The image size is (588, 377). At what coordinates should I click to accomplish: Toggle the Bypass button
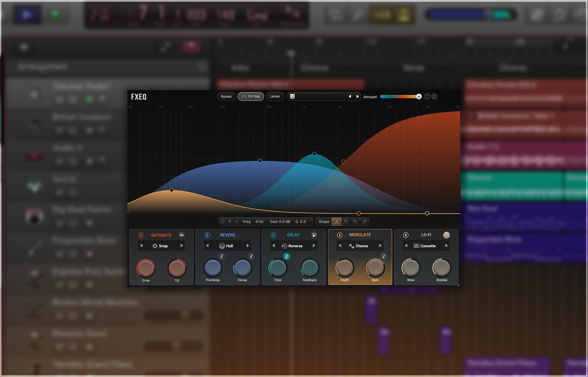point(226,97)
